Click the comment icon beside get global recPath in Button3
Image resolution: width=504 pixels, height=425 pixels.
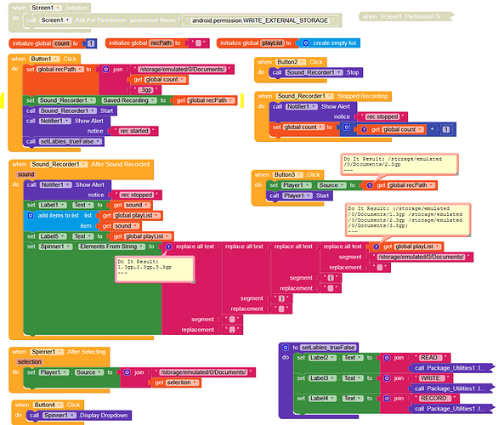[x=370, y=185]
